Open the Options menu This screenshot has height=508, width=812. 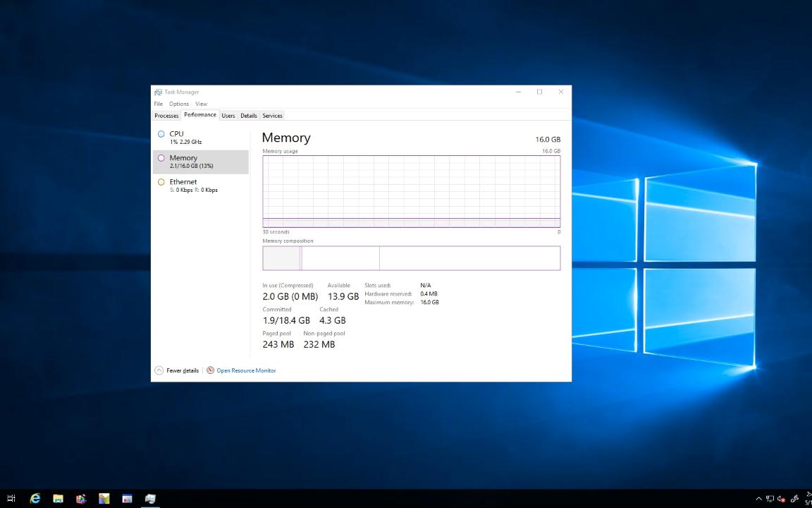tap(178, 103)
